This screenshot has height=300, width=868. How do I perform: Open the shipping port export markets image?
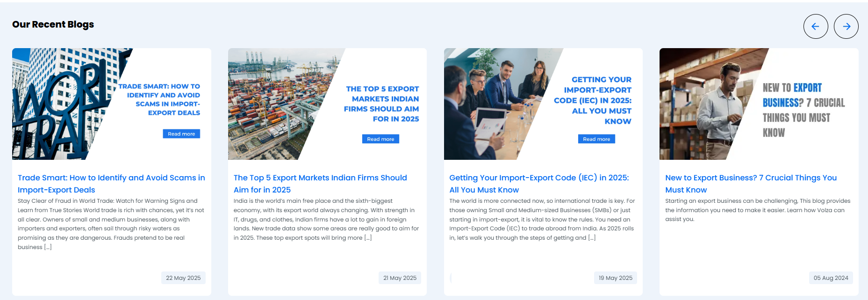tap(327, 104)
